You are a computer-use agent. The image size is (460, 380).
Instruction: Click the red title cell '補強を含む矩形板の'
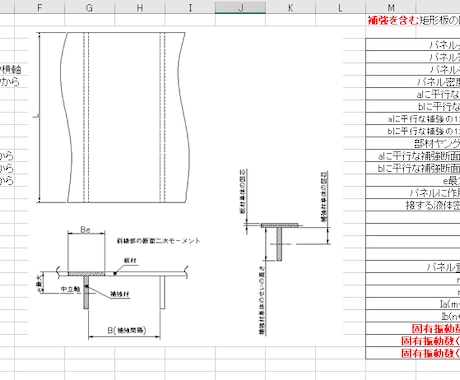(x=413, y=20)
